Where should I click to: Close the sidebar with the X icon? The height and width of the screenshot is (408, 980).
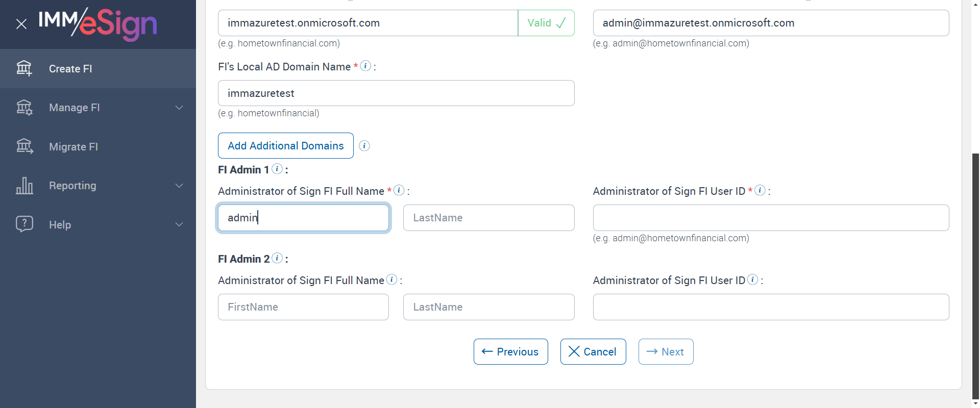[21, 24]
